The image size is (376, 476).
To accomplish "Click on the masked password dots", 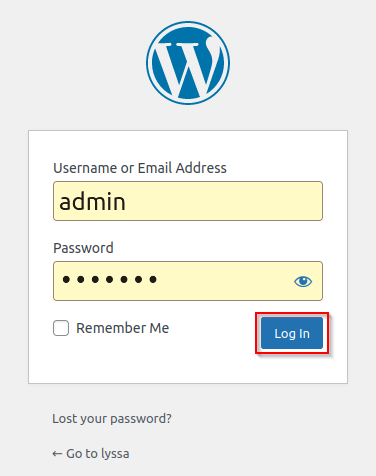I will pos(109,279).
